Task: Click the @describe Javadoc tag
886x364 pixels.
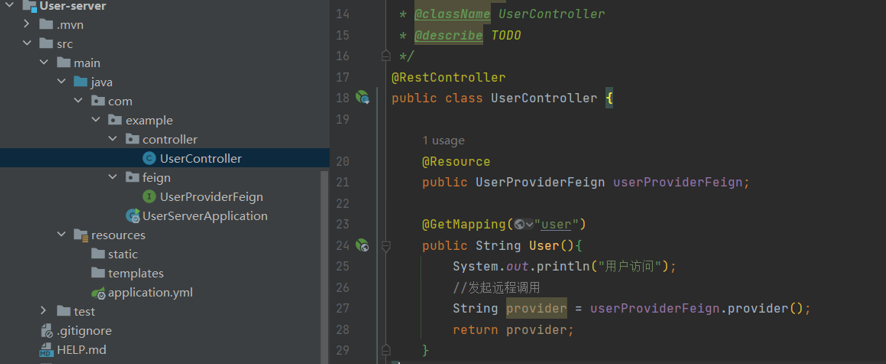Action: [x=448, y=35]
